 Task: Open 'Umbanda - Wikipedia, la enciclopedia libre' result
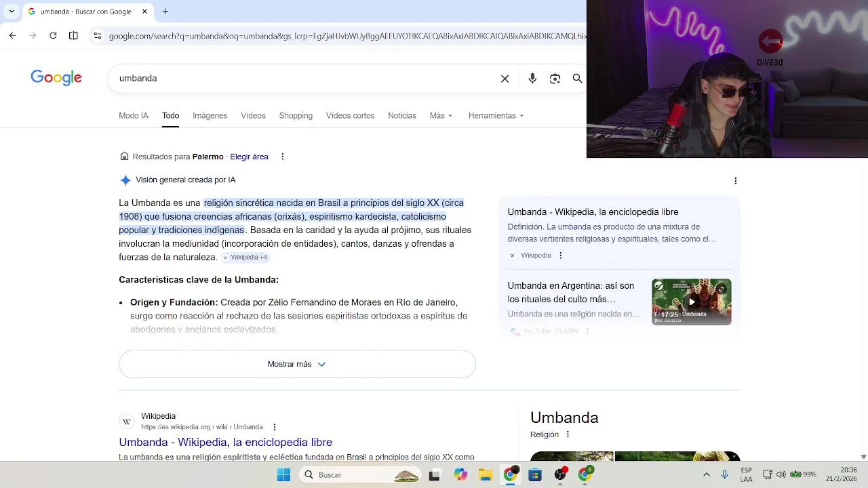(225, 442)
